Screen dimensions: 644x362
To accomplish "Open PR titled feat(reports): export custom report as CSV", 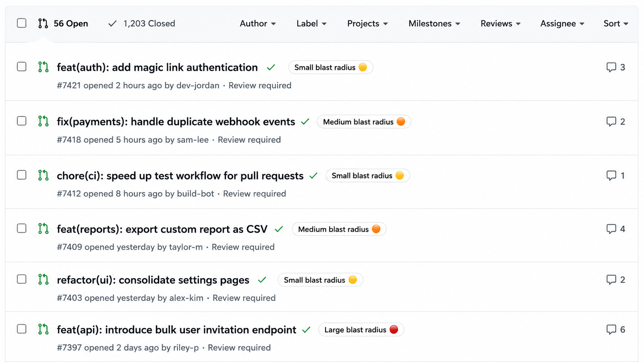I will [x=162, y=229].
